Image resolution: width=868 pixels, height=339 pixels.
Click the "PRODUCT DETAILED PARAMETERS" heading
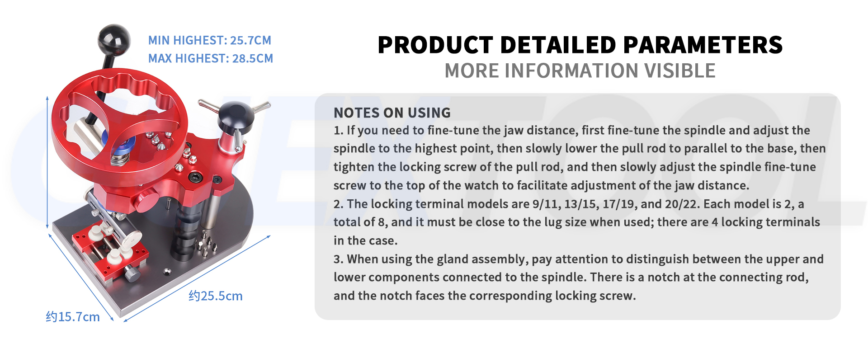(x=580, y=45)
